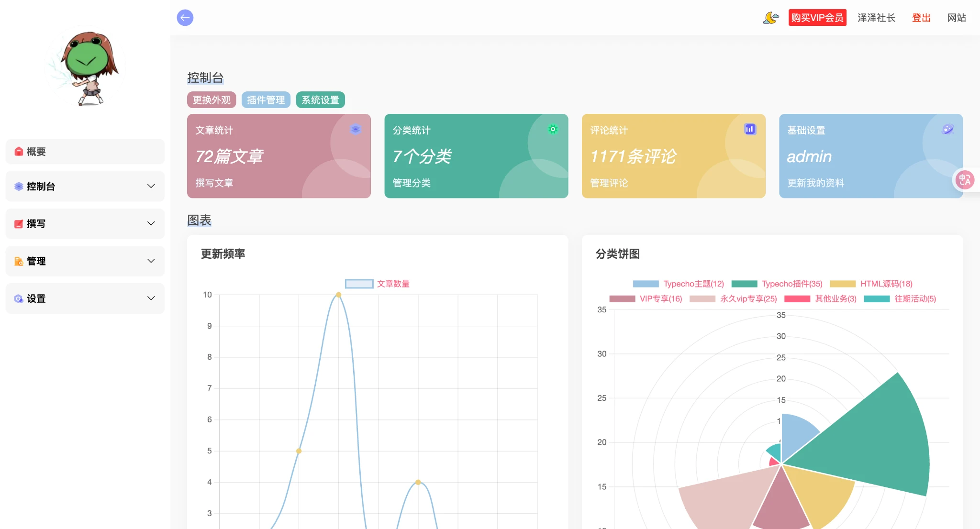Open the 概要 sidebar item
This screenshot has width=980, height=529.
coord(85,152)
